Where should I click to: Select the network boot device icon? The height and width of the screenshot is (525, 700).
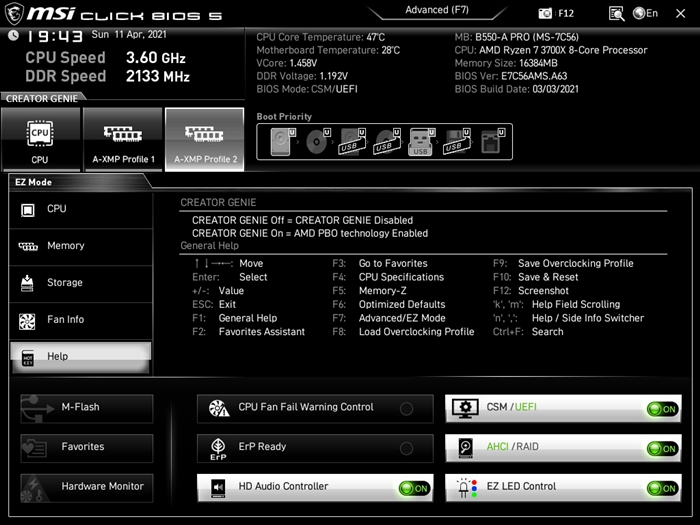pyautogui.click(x=492, y=142)
